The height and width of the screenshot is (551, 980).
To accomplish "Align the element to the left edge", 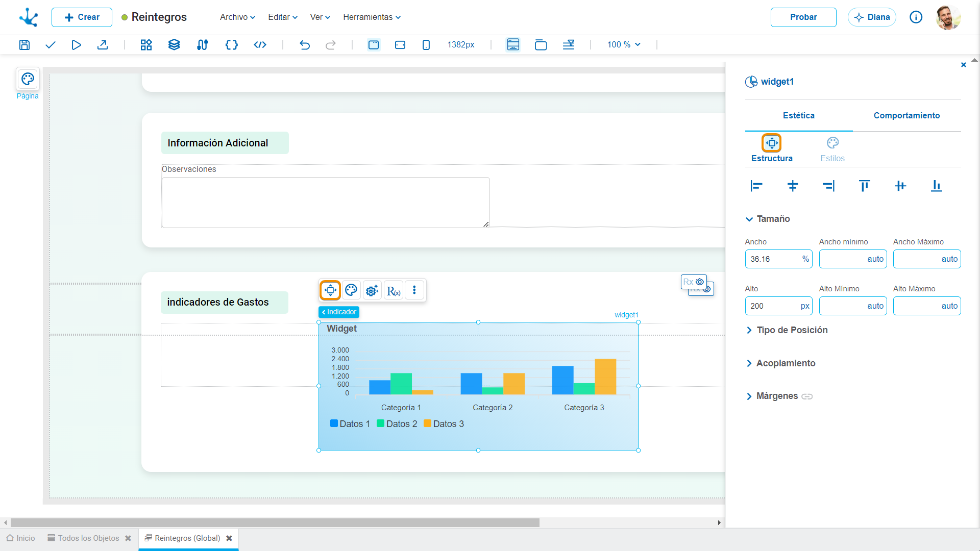I will click(x=756, y=186).
